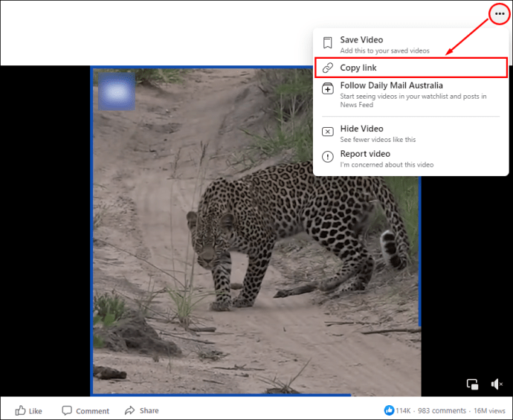Viewport: 513px width, 420px height.
Task: Click the Comment speech bubble button
Action: coord(85,410)
